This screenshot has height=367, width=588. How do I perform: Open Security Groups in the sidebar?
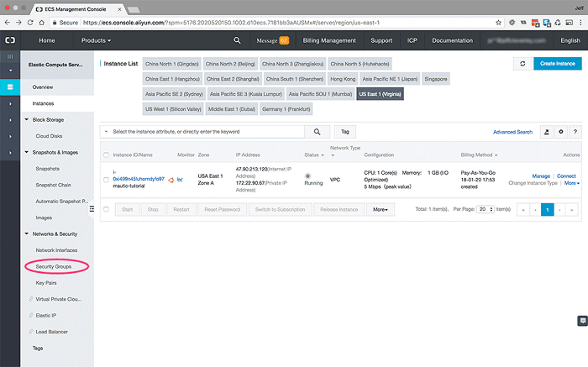(x=54, y=266)
